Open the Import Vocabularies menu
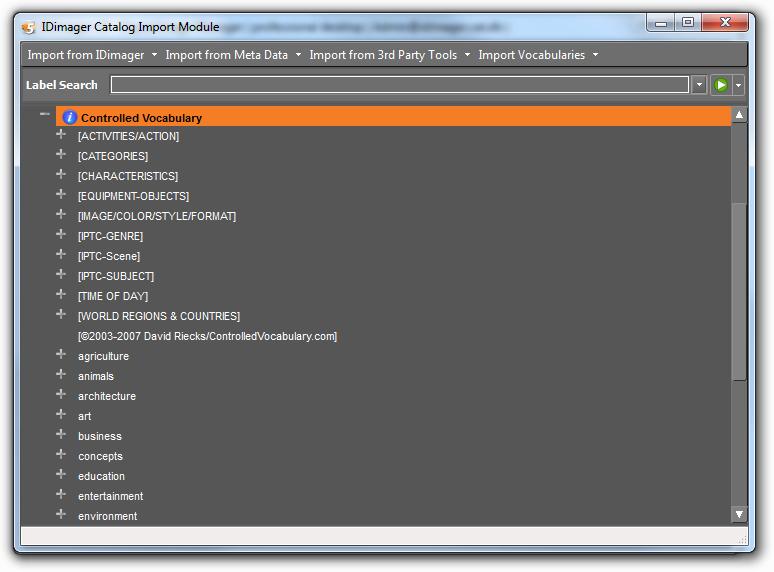This screenshot has width=774, height=572. click(x=537, y=55)
